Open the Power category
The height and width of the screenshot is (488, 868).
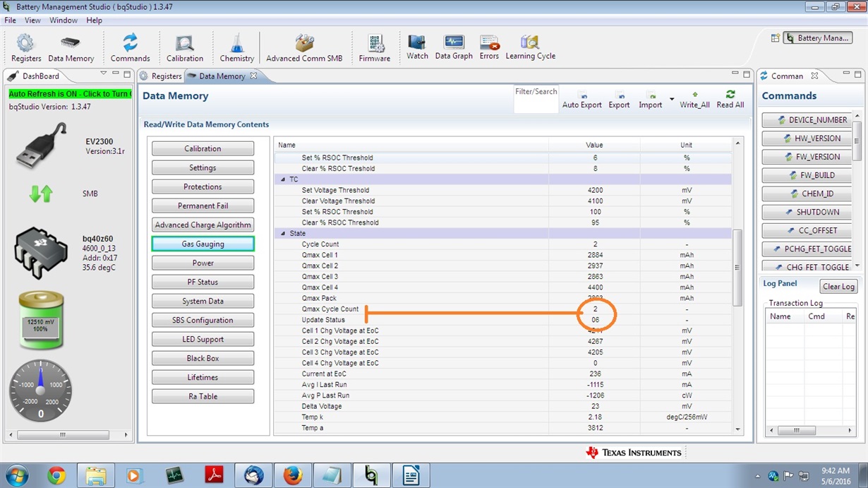click(203, 263)
